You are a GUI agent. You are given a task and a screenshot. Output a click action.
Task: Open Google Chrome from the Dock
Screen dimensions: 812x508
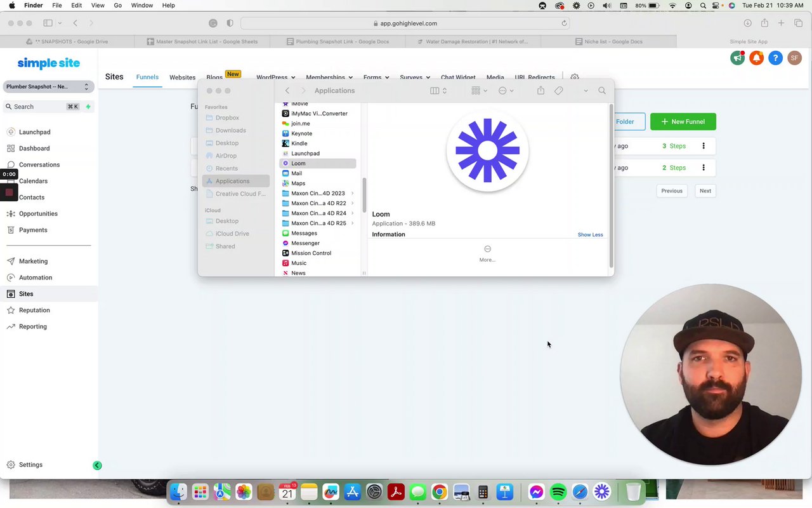point(439,492)
